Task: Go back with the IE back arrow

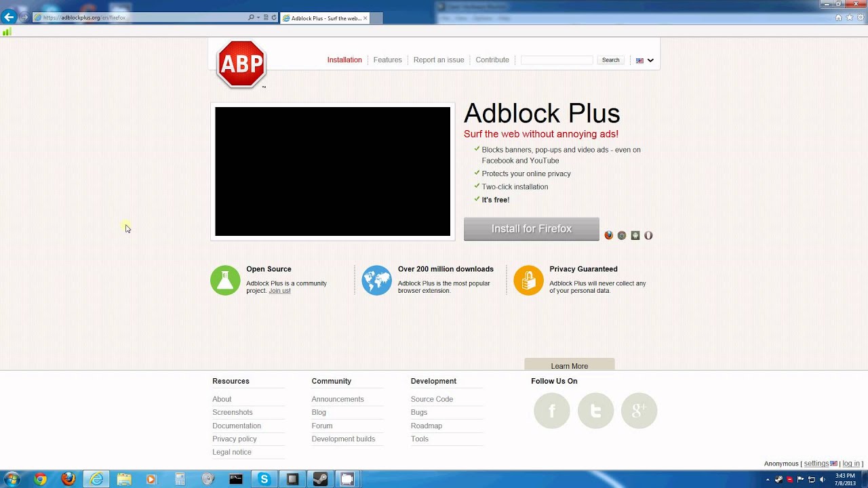Action: 9,17
